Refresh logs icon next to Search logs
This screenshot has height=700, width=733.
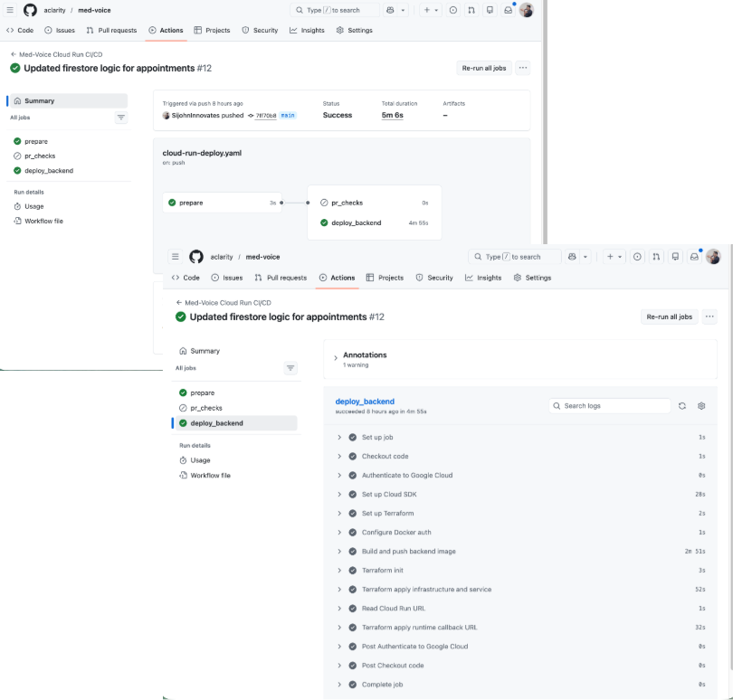click(x=682, y=406)
